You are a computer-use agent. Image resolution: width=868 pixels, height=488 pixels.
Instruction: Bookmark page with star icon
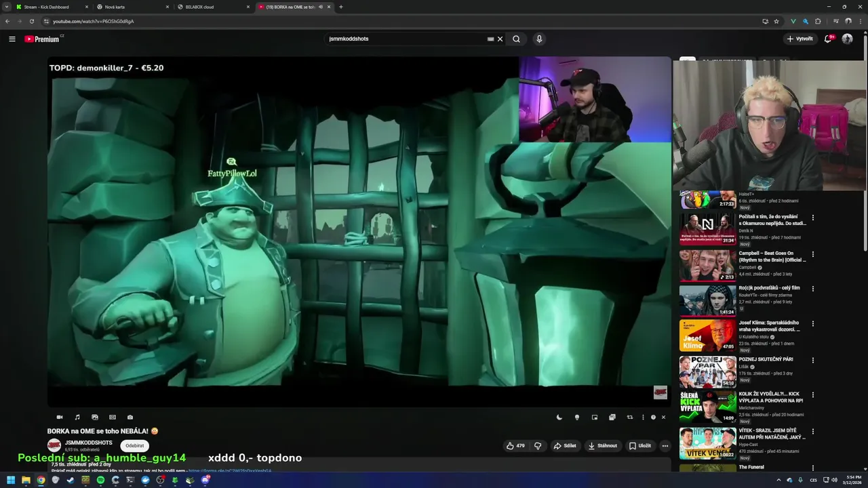pos(776,21)
